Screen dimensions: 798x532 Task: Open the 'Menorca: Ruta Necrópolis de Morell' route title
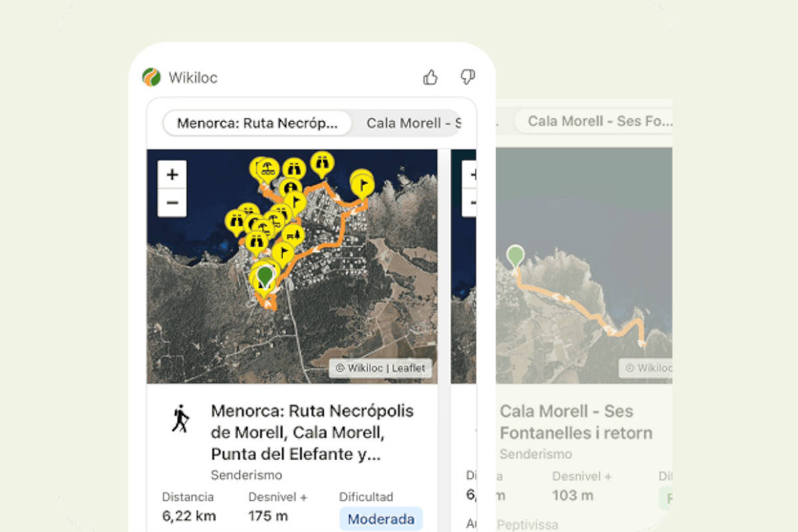313,433
